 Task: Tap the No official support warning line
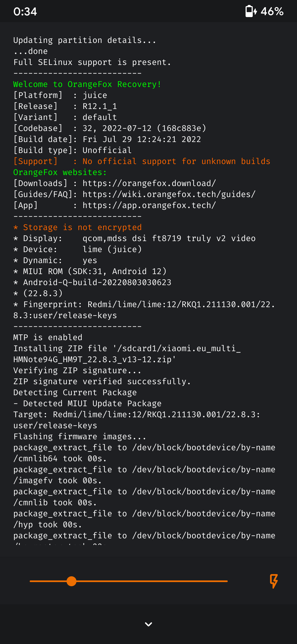[142, 161]
